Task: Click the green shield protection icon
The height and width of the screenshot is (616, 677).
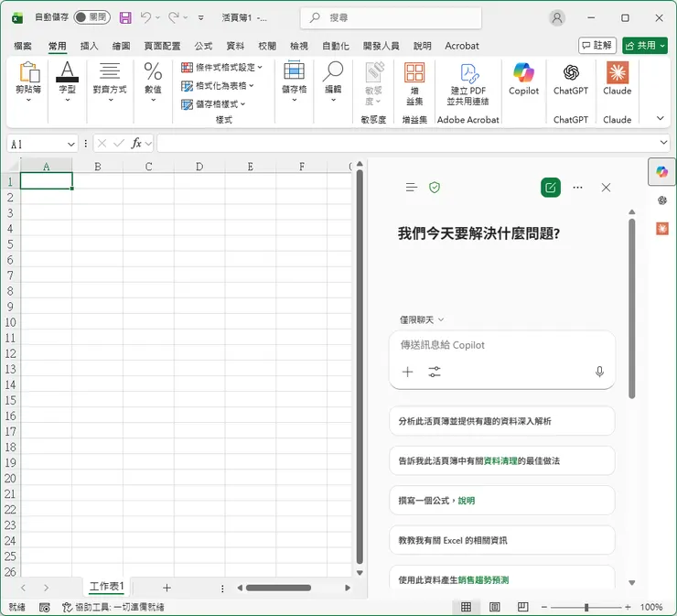Action: point(435,188)
